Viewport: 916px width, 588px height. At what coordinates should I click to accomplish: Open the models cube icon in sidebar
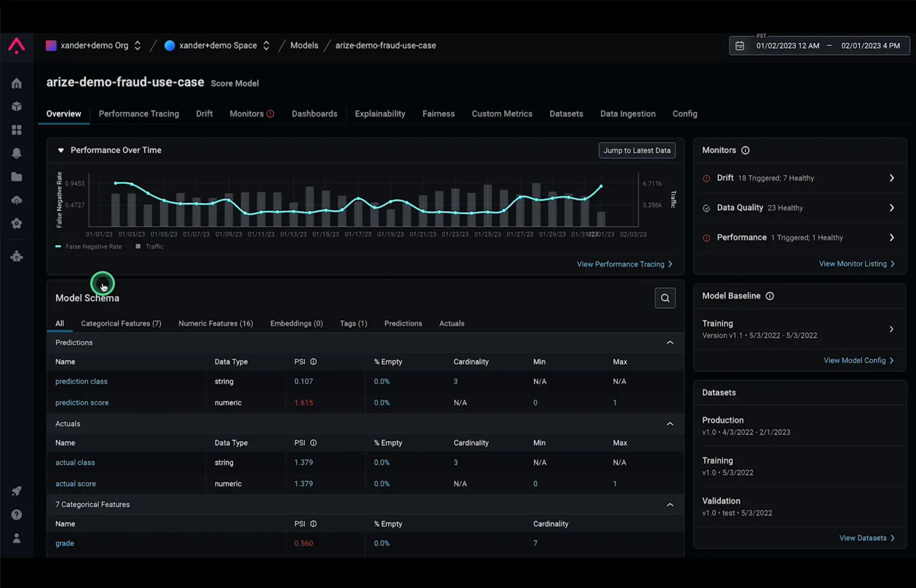point(17,107)
